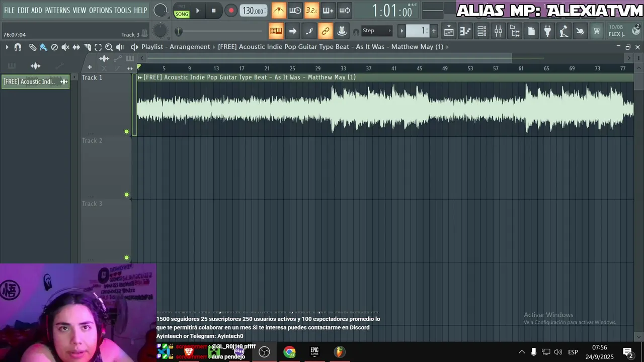Open clip menu on Track 1 audio clip

click(x=140, y=77)
